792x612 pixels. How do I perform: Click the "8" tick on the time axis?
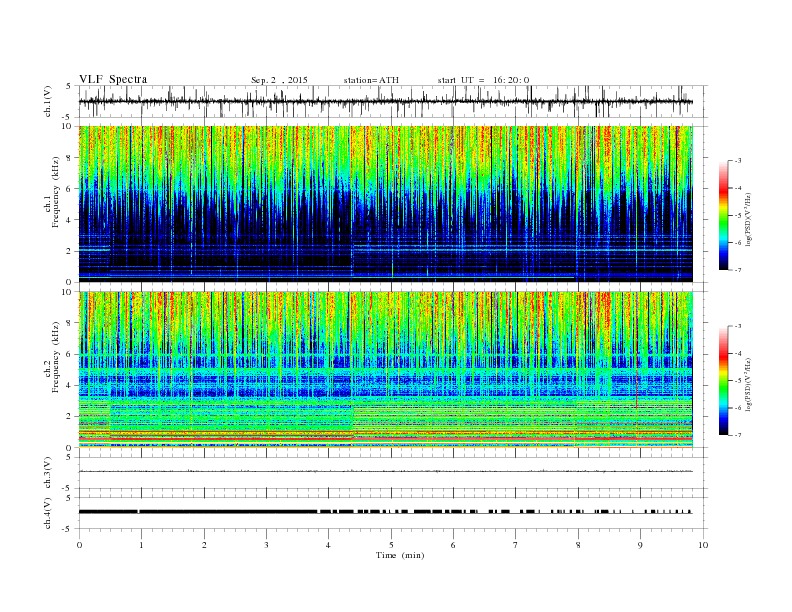(x=578, y=545)
